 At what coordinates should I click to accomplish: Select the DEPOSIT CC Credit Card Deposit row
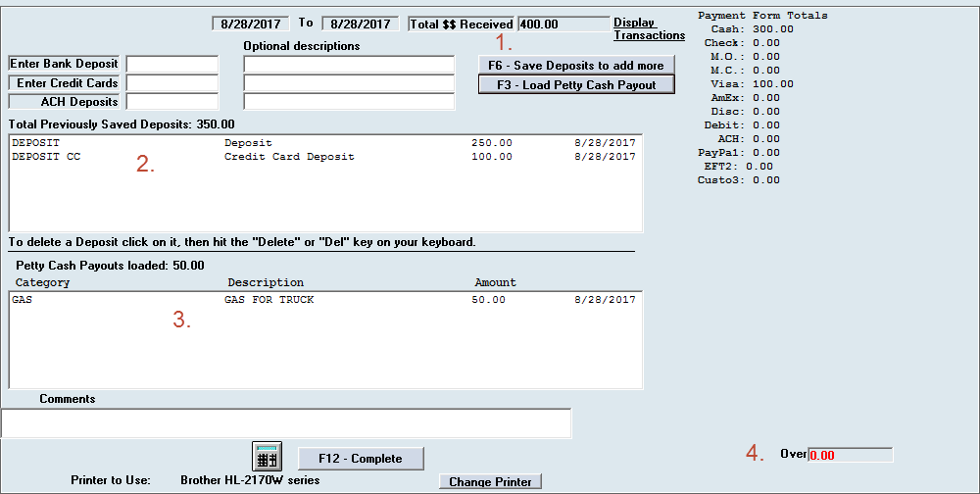tap(323, 157)
